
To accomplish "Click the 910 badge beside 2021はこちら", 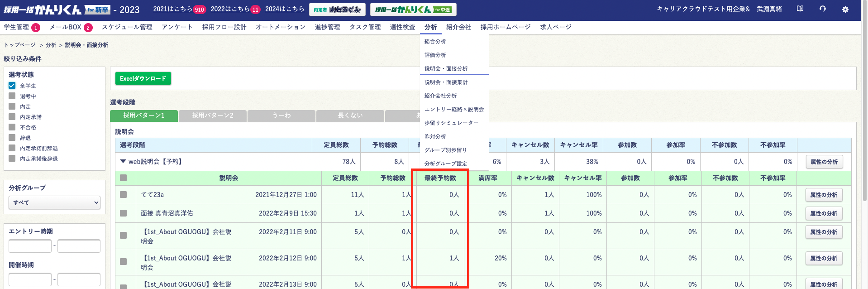I will tap(199, 10).
